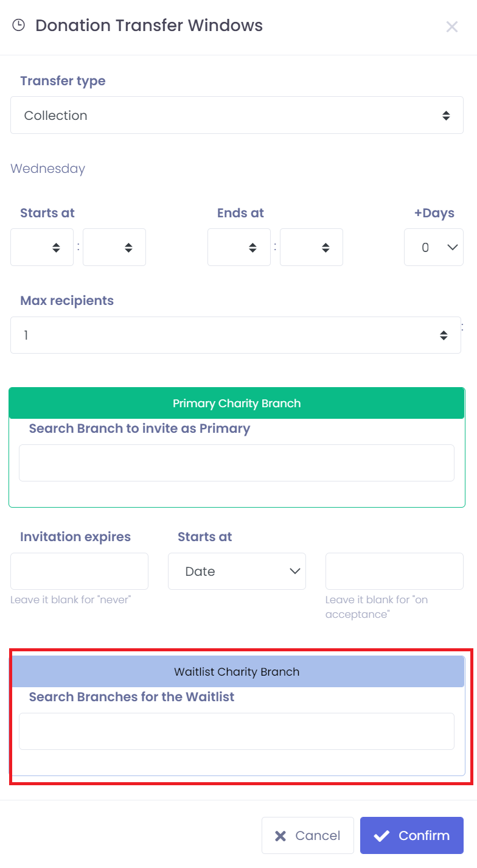Click the Waitlist Charity Branch header
Image resolution: width=477 pixels, height=868 pixels.
(x=237, y=672)
